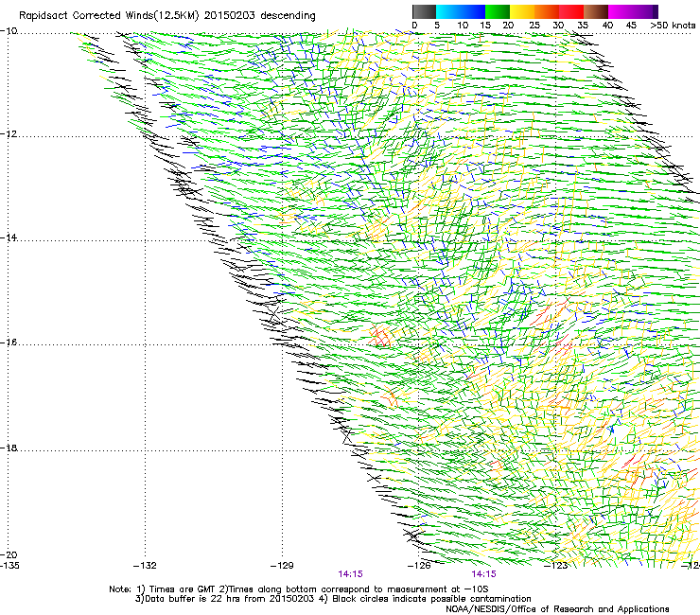The width and height of the screenshot is (700, 615).
Task: Select the '-12' latitude axis label
Action: pos(9,134)
